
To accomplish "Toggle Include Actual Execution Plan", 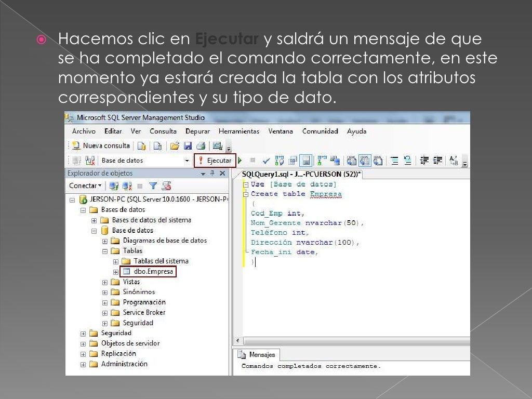I will 322,160.
